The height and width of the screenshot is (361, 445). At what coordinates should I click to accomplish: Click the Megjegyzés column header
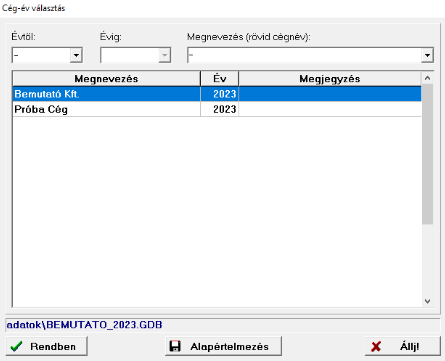(x=330, y=79)
